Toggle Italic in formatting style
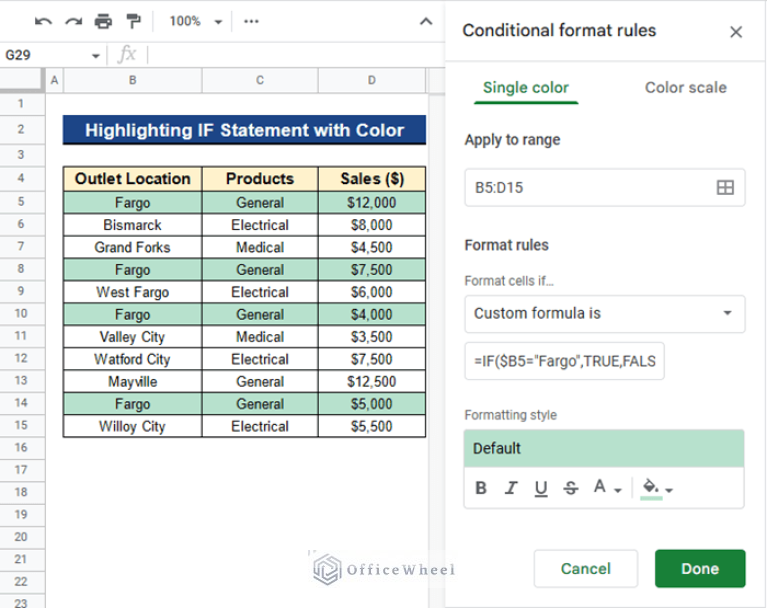The height and width of the screenshot is (608, 767). coord(511,488)
